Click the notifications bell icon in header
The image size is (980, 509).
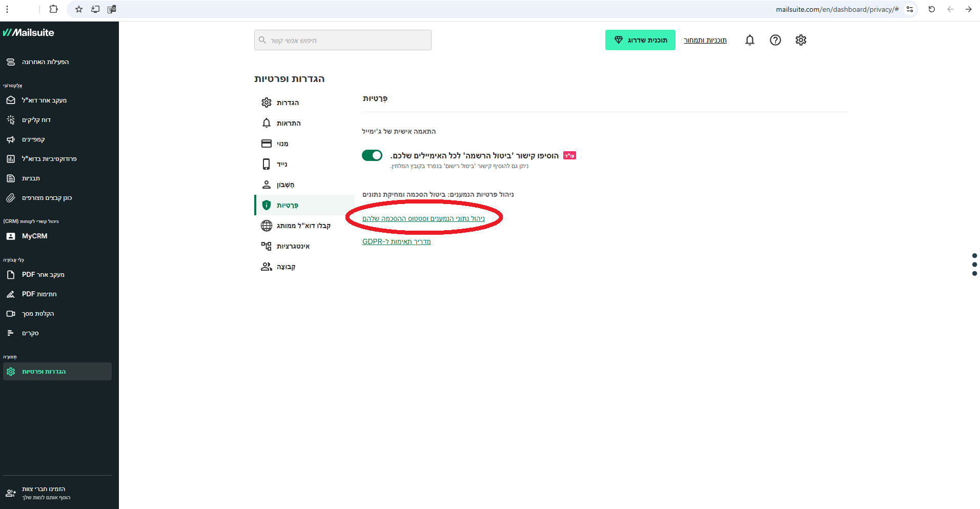click(749, 40)
